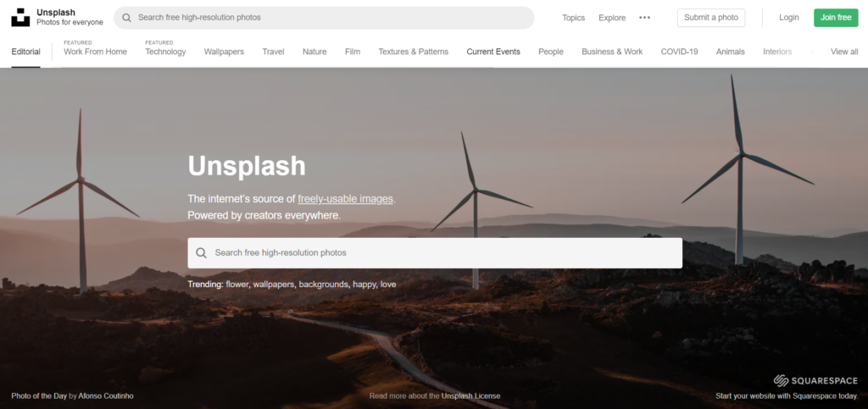Screen dimensions: 868x409
Task: Focus the large hero search field
Action: coord(435,253)
